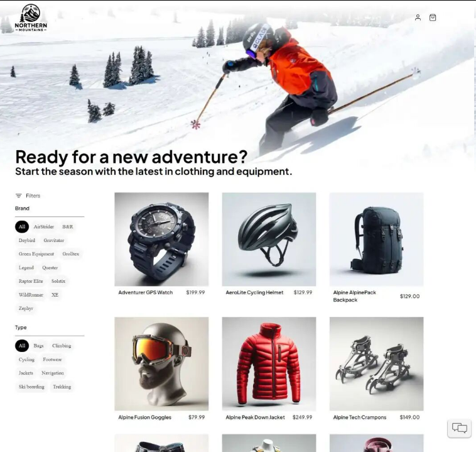476x452 pixels.
Task: Toggle the Gravitator brand filter
Action: point(54,240)
